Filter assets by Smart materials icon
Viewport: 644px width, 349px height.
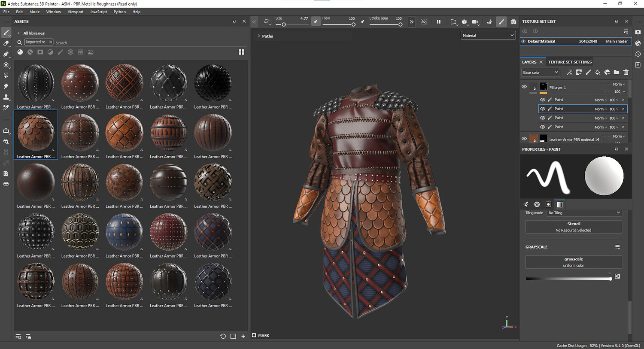pyautogui.click(x=30, y=52)
